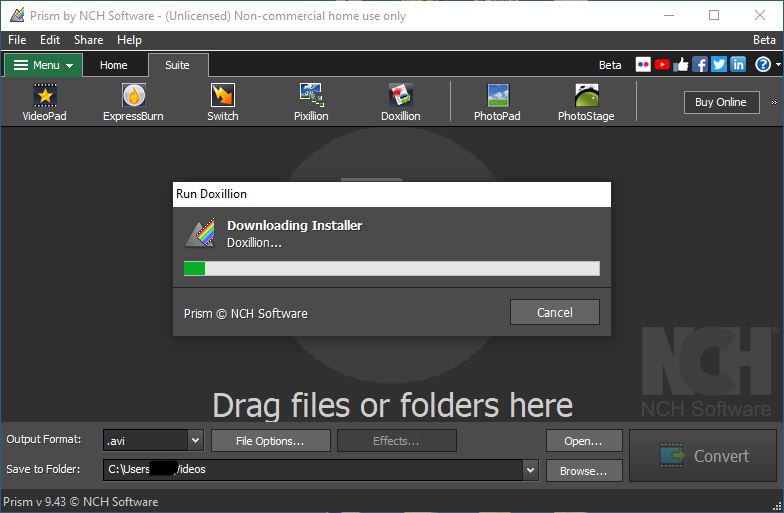Open the help question-mark icon

pos(763,64)
